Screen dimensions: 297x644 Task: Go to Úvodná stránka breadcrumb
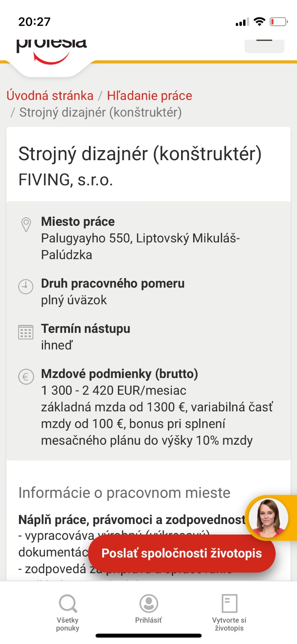[x=50, y=95]
